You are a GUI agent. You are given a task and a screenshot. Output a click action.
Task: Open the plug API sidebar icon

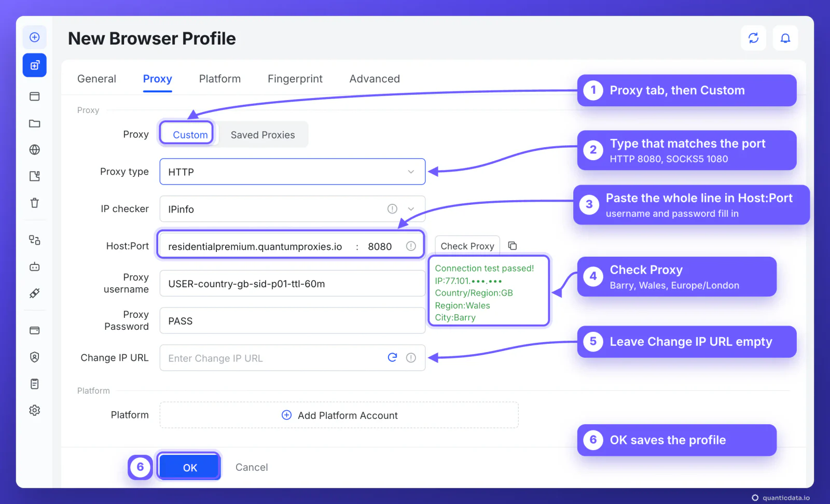click(35, 293)
